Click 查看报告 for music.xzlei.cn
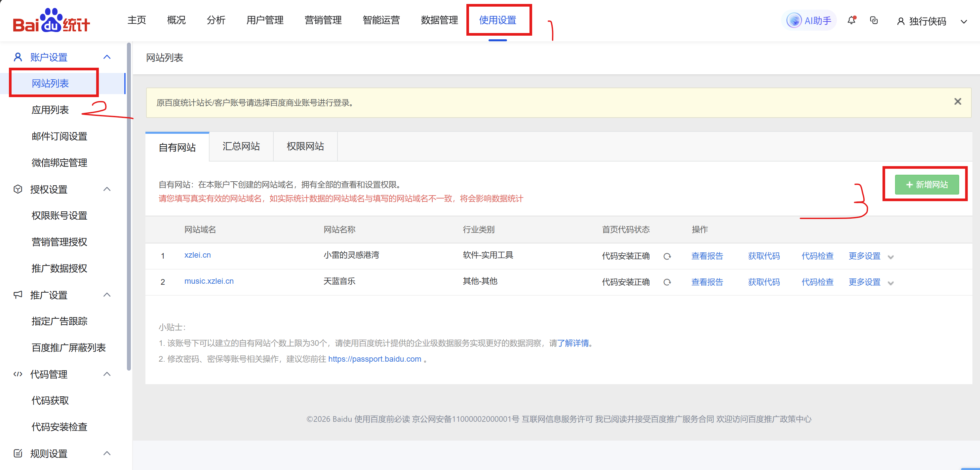The image size is (980, 470). point(707,282)
